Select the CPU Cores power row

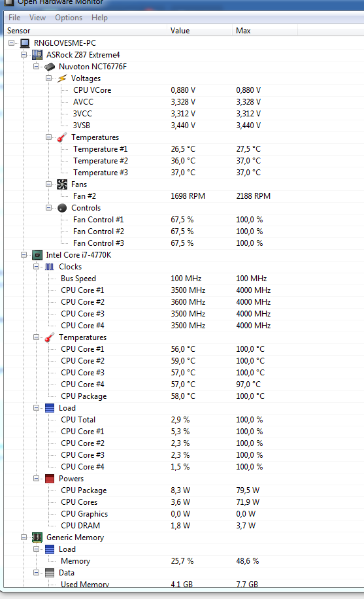(x=184, y=502)
